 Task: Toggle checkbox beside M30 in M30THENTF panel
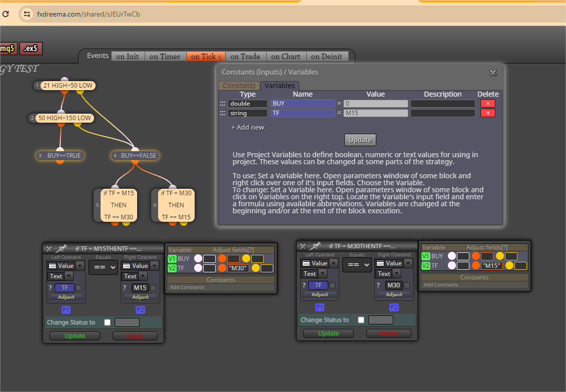tap(407, 285)
